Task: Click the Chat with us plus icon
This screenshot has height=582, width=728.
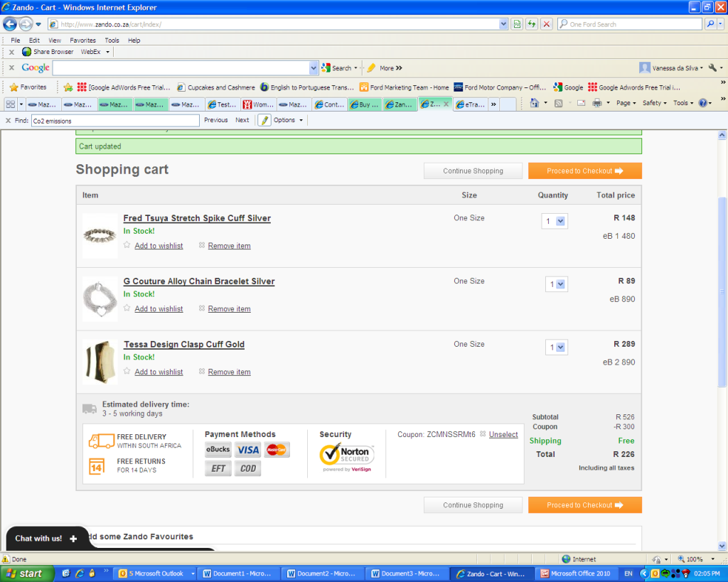Action: 73,539
